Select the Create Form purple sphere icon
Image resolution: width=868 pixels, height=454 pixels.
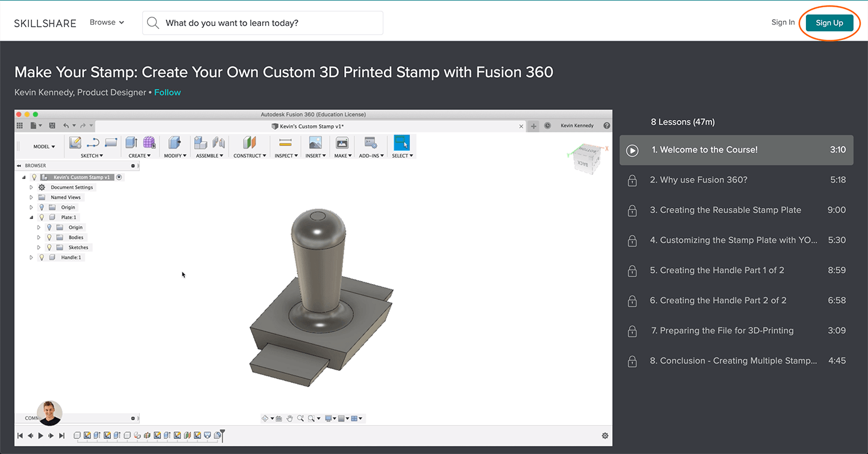tap(149, 143)
